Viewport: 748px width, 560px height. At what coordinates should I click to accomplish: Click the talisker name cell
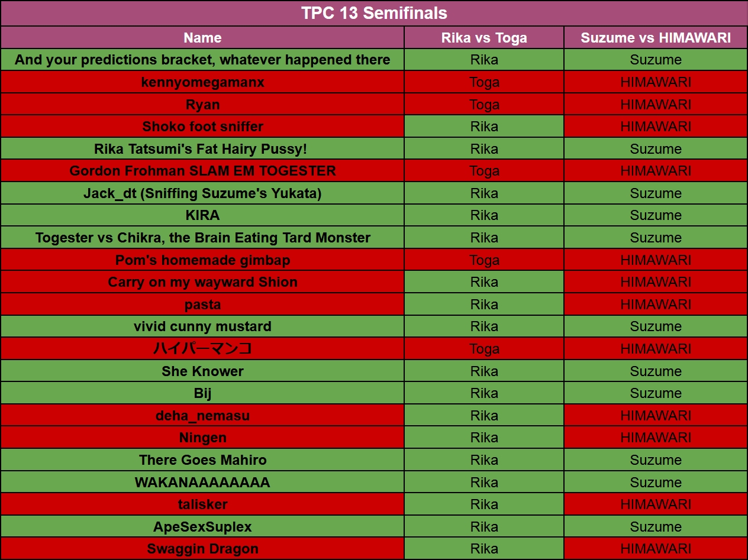coord(202,504)
